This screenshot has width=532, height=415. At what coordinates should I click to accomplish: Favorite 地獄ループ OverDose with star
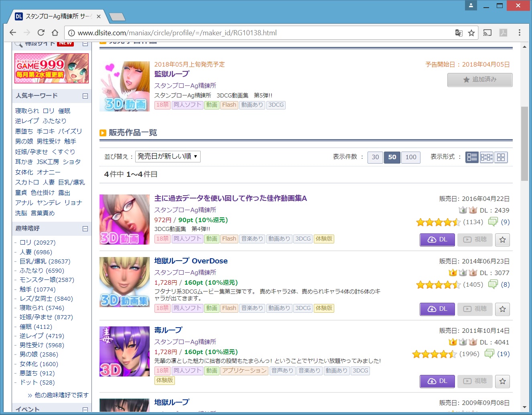pos(502,309)
